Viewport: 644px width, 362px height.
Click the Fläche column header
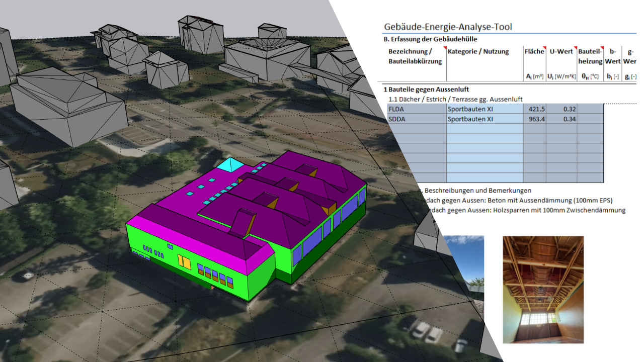coord(534,52)
